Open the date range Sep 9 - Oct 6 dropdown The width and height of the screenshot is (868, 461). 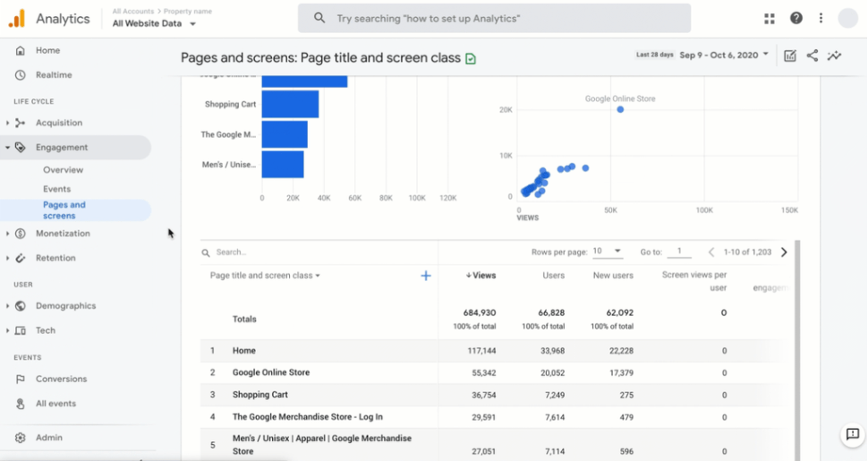coord(724,55)
